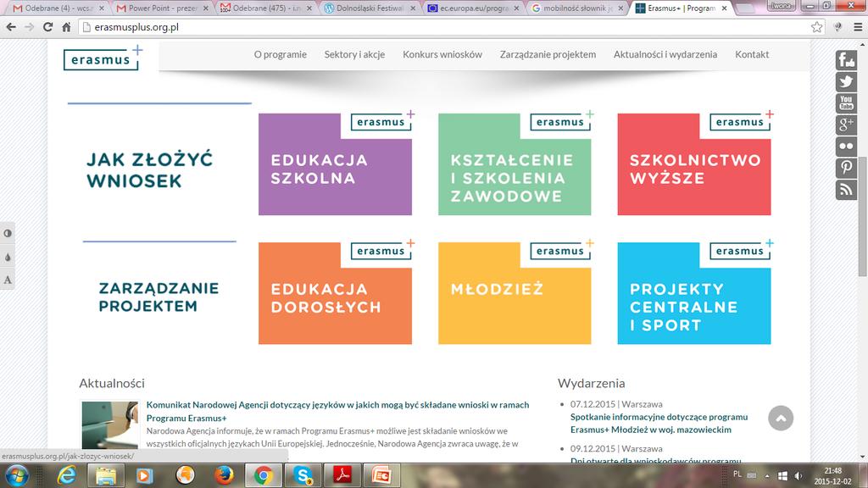Screen dimensions: 868x488
Task: Click the browser home icon
Action: [66, 27]
